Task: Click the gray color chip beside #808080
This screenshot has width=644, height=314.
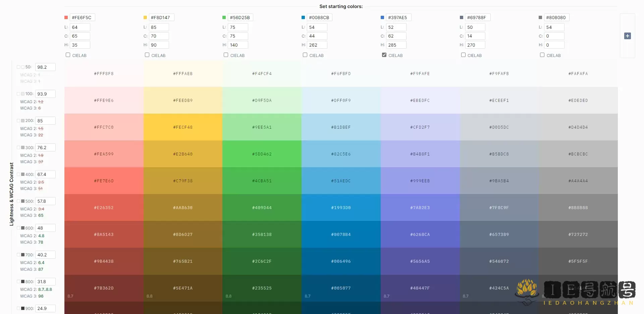Action: [540, 17]
